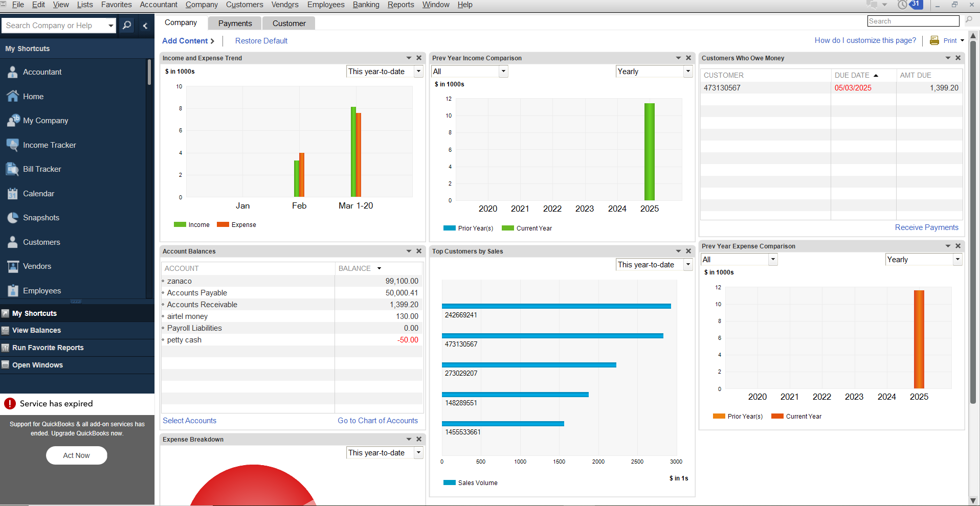980x506 pixels.
Task: Switch to the Customer tab
Action: 289,24
